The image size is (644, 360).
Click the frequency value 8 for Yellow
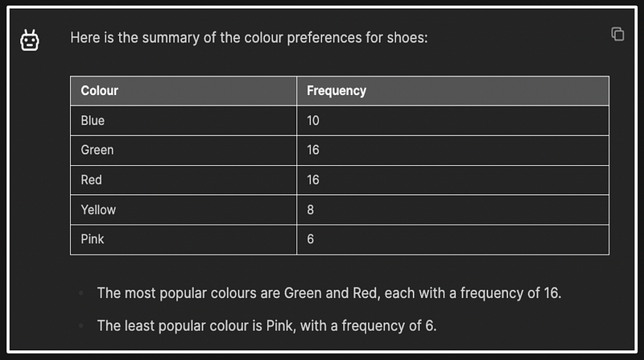(311, 209)
